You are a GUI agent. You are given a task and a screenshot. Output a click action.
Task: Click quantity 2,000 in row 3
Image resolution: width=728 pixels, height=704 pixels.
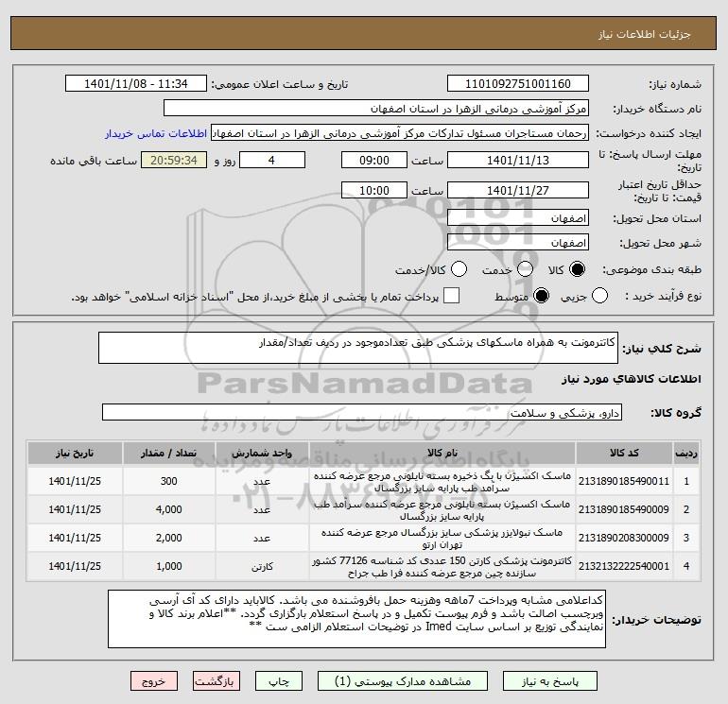(x=169, y=539)
